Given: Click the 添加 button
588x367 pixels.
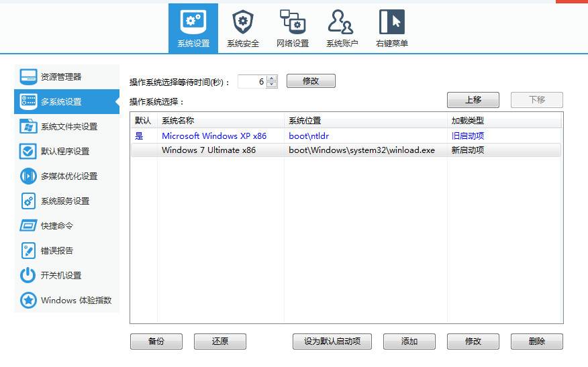Looking at the screenshot, I should click(409, 341).
